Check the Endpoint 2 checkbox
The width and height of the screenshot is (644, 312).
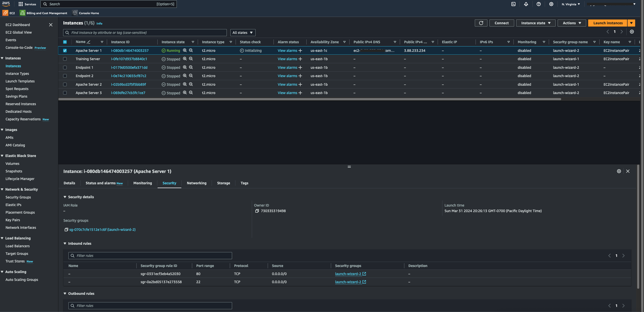pyautogui.click(x=65, y=76)
